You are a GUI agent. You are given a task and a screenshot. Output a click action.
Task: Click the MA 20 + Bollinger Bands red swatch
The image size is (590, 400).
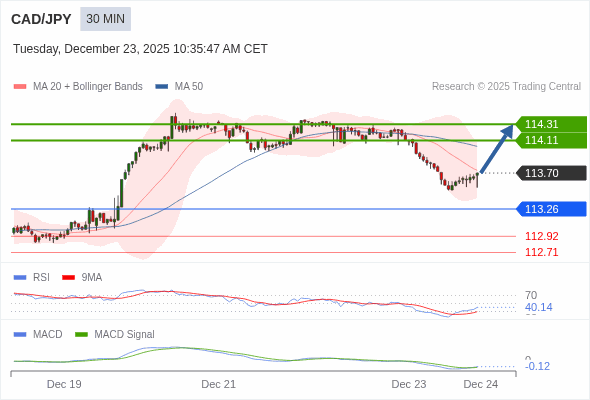click(20, 87)
